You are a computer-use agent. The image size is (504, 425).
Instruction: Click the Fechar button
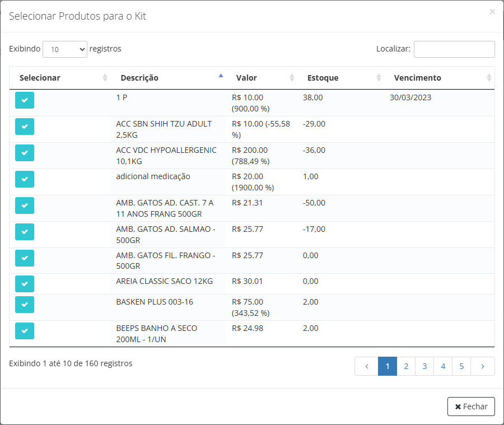471,407
